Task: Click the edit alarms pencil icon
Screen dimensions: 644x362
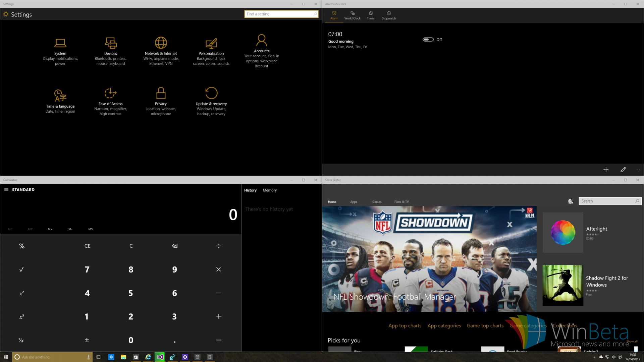Action: pyautogui.click(x=623, y=170)
